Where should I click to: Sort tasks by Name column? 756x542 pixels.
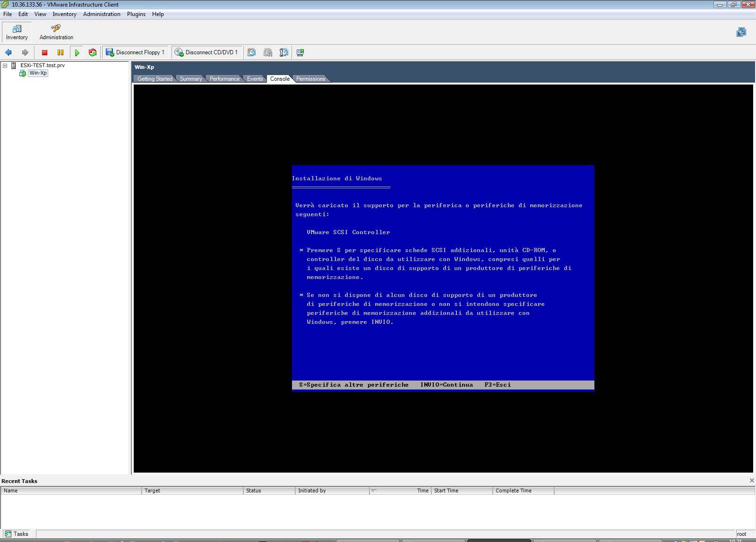click(x=71, y=491)
